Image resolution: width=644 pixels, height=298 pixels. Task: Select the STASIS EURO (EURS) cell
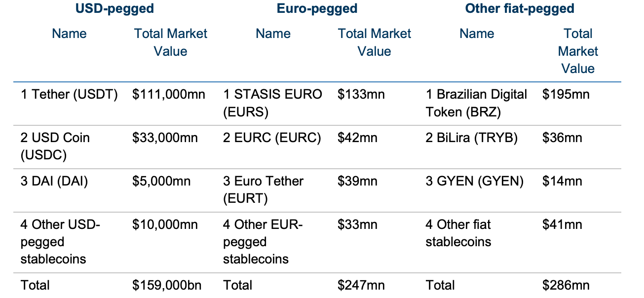272,103
